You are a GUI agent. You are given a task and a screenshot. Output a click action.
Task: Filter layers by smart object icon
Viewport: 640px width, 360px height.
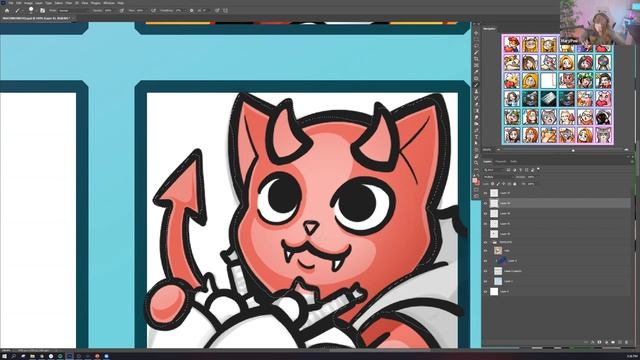532,169
